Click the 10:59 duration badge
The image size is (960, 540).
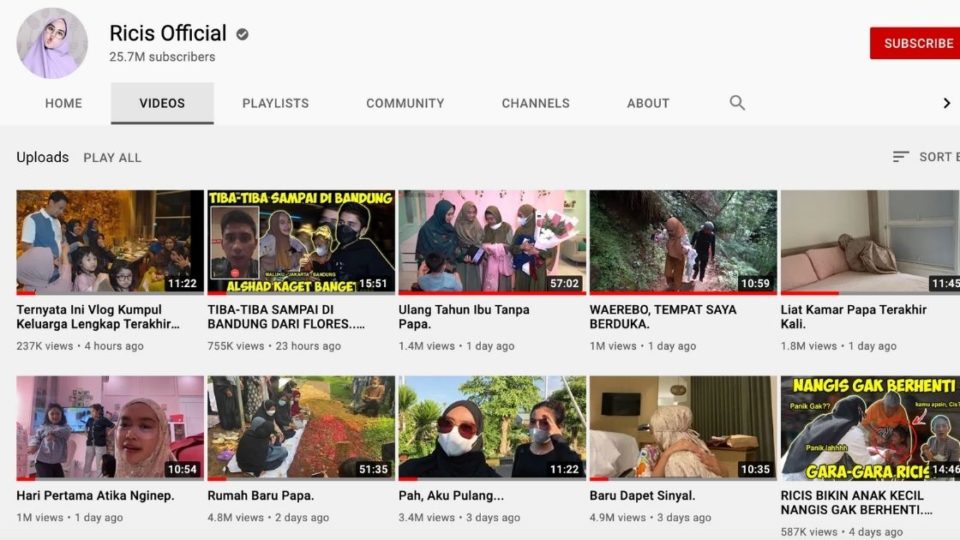point(755,283)
